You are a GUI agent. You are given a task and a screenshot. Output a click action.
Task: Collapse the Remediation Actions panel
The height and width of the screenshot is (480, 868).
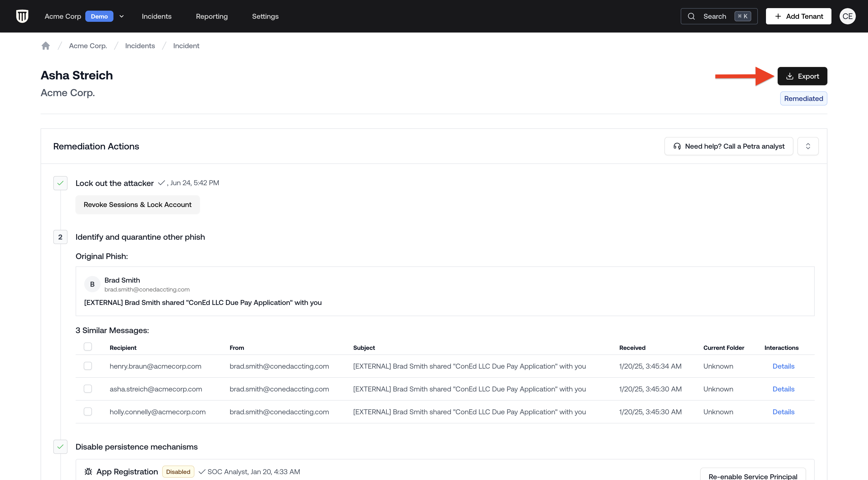(x=808, y=146)
